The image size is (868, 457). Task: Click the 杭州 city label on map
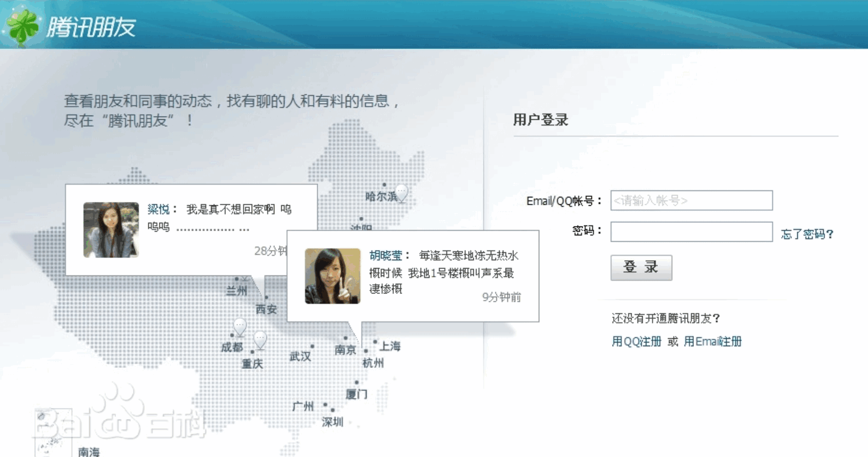coord(373,363)
